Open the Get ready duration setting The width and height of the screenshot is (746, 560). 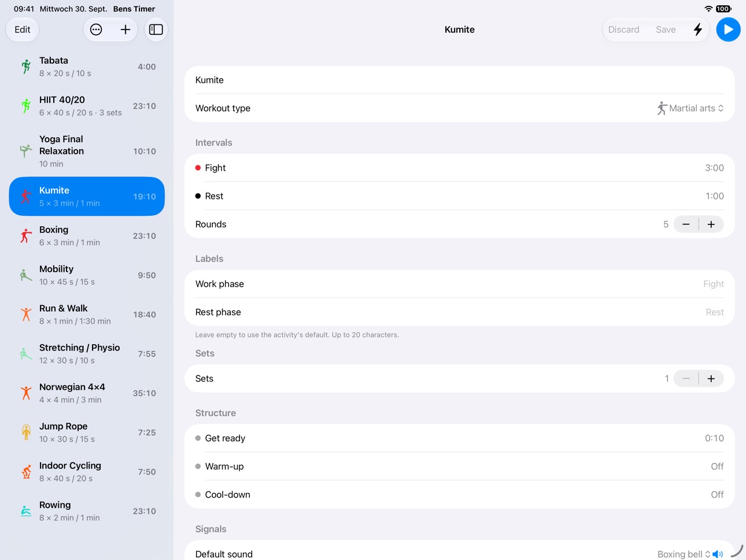click(460, 439)
